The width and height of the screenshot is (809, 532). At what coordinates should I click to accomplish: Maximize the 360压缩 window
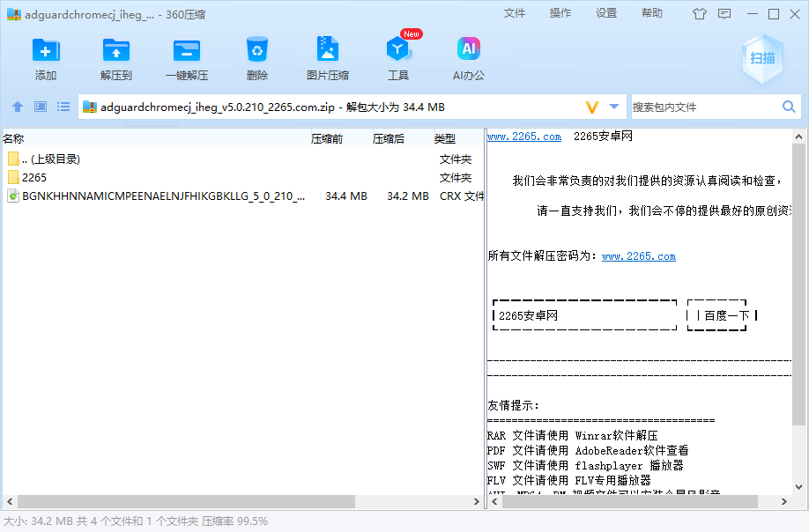(x=774, y=14)
